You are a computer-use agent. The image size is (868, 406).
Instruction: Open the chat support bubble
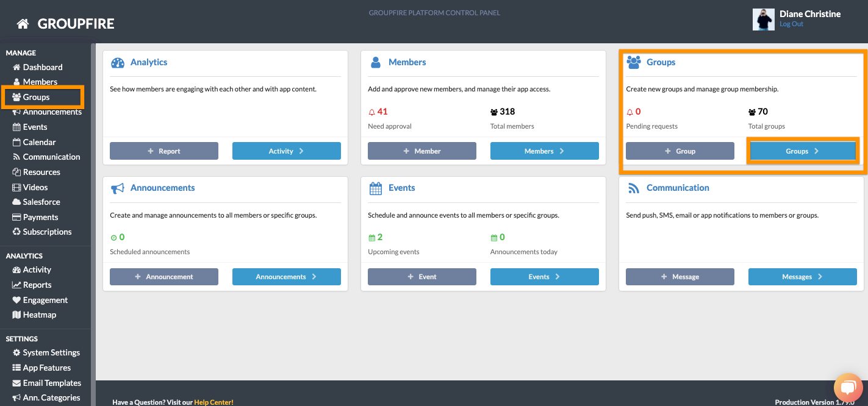(x=848, y=388)
